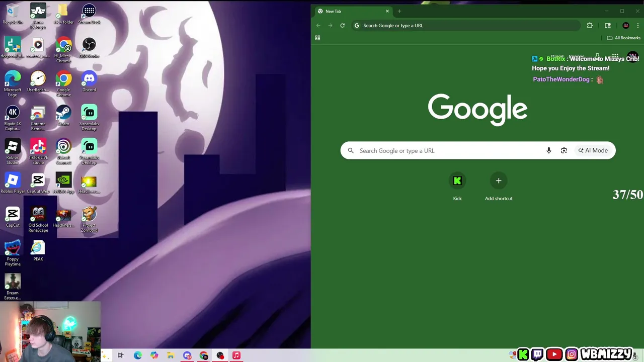Launch Steam from the desktop
Screen dimensions: 644x362
tap(63, 115)
